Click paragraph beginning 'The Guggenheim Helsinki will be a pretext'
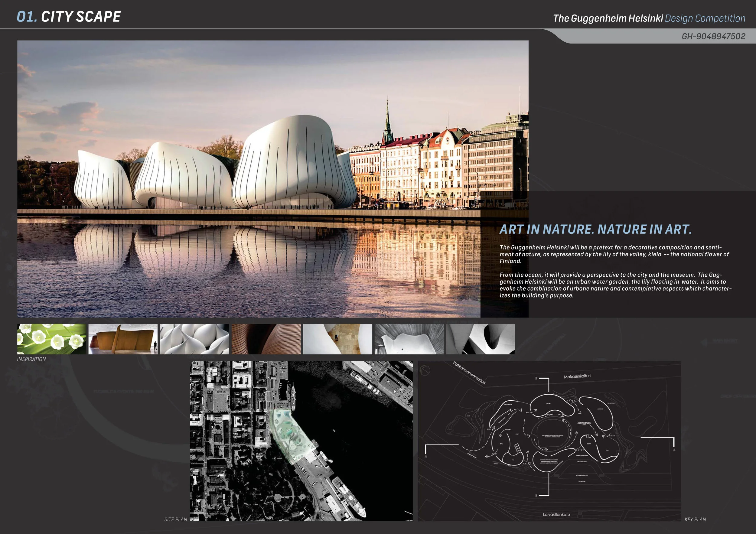 614,254
